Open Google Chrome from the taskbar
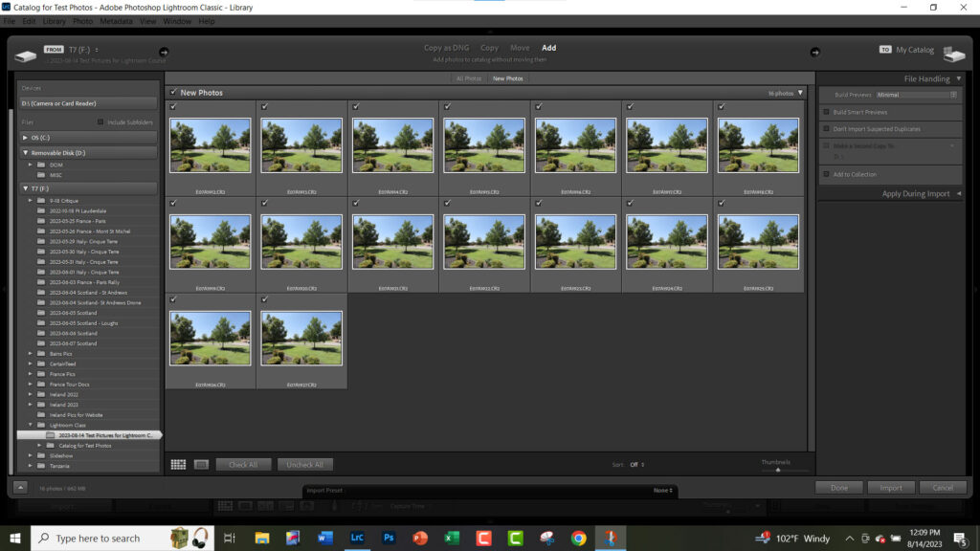 pyautogui.click(x=578, y=539)
